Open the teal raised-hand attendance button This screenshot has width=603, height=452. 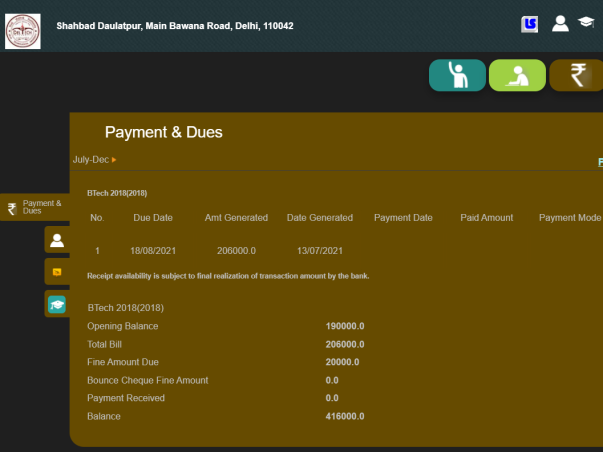pos(457,75)
